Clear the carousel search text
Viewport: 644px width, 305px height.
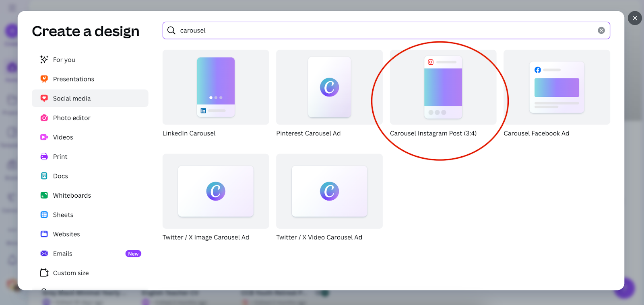(x=601, y=31)
